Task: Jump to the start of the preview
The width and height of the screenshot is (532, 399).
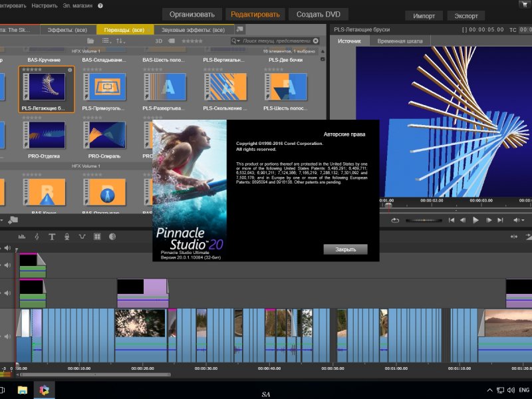Action: point(452,220)
